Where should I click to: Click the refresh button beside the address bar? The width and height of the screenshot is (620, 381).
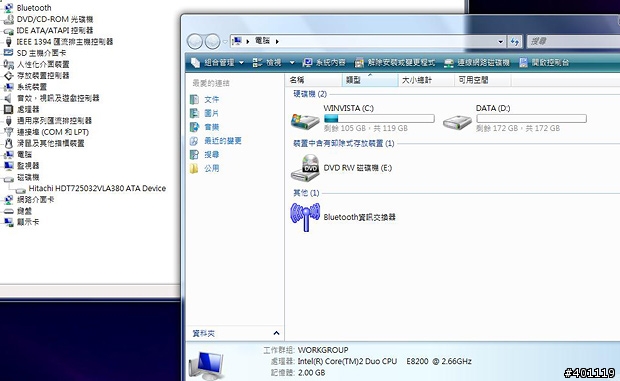click(515, 41)
